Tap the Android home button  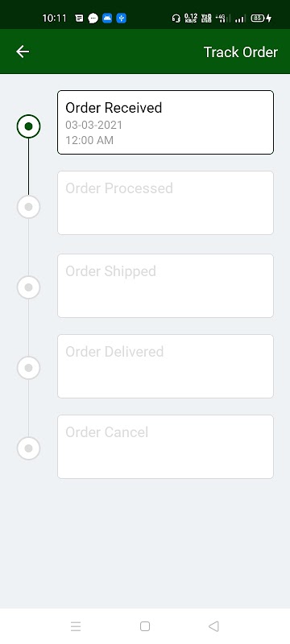[x=144, y=626]
